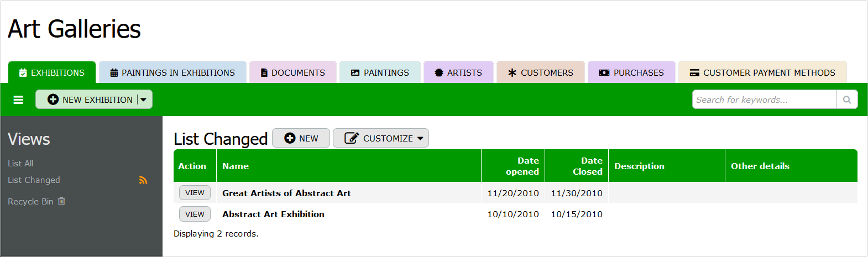Click the hamburger menu icon
This screenshot has width=868, height=257.
click(18, 100)
